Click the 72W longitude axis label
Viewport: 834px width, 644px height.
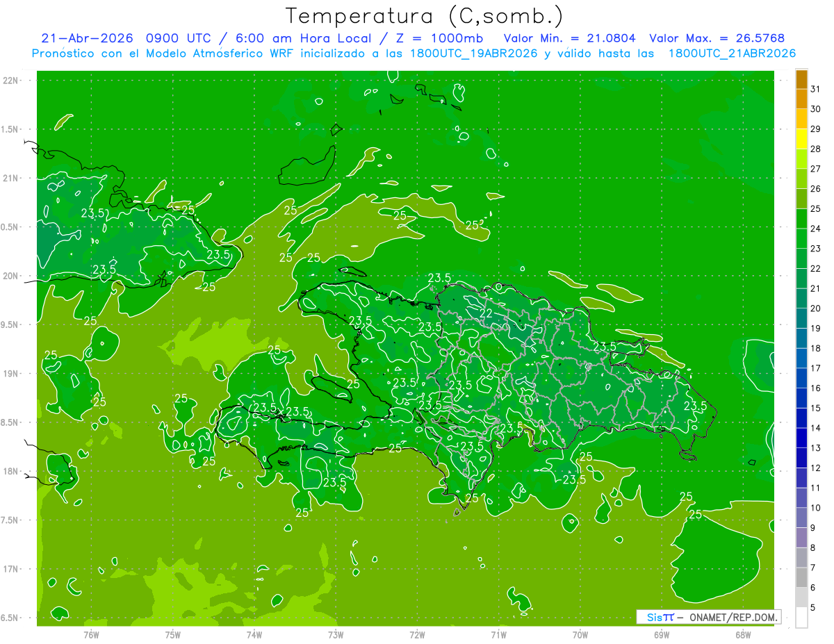[x=417, y=634]
